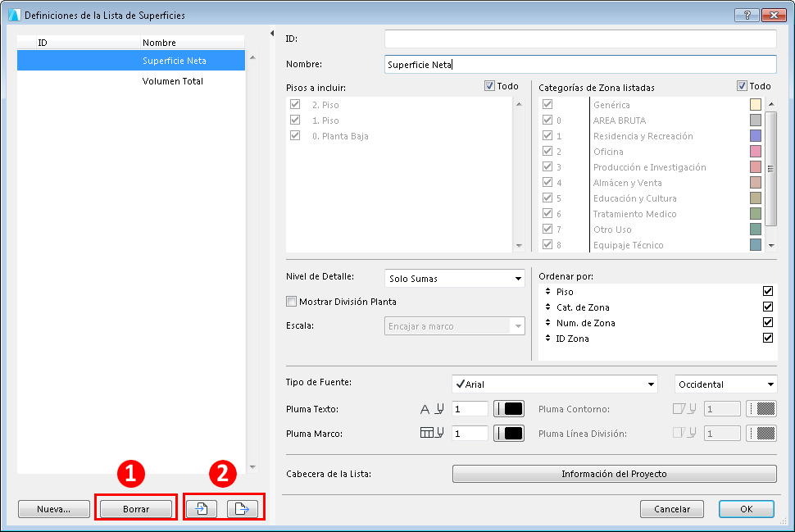Click the Pluma Marco pen number field
This screenshot has width=795, height=532.
click(x=470, y=433)
